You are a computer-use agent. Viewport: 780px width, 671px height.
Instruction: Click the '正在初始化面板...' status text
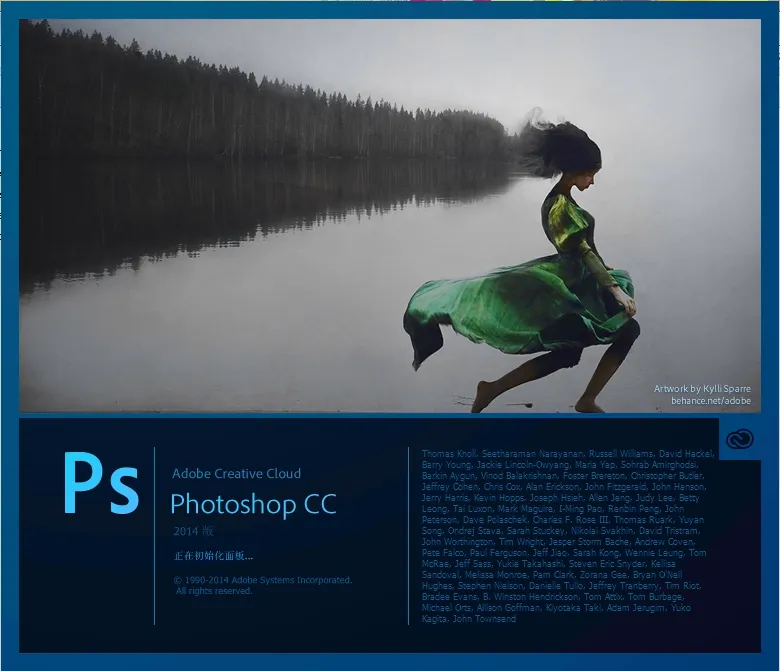(x=213, y=556)
